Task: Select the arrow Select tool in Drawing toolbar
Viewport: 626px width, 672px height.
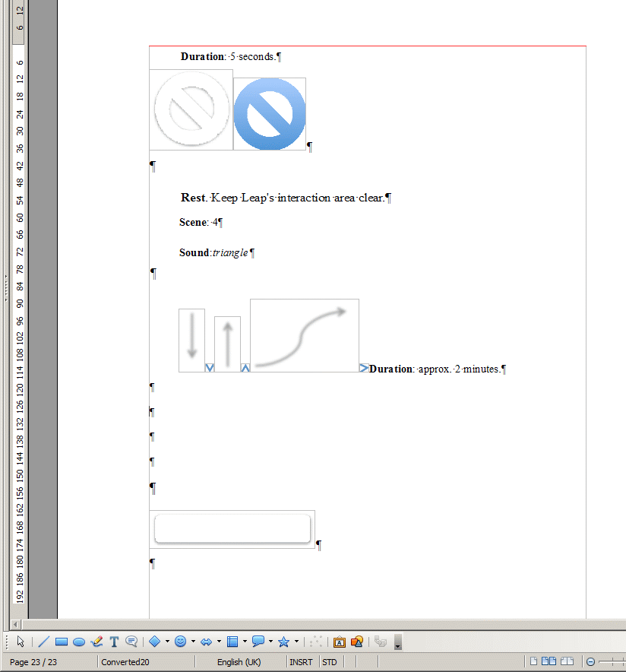Action: pyautogui.click(x=21, y=642)
